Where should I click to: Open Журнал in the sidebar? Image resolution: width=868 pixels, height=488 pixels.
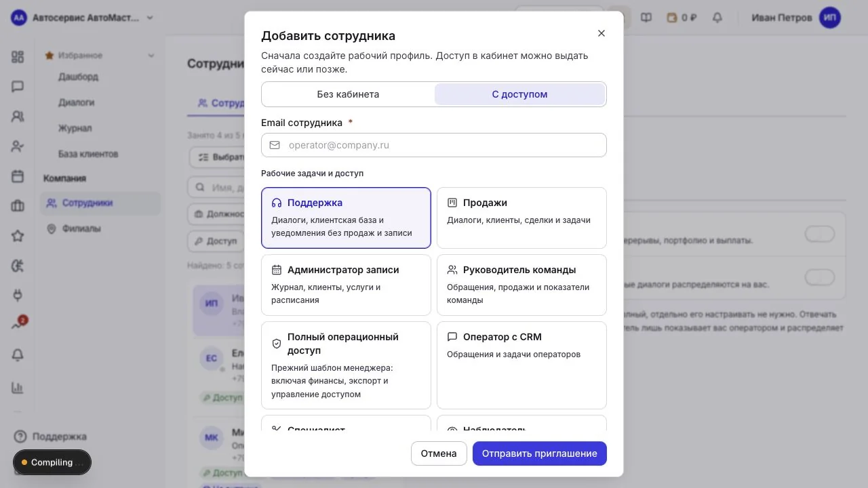pyautogui.click(x=75, y=128)
